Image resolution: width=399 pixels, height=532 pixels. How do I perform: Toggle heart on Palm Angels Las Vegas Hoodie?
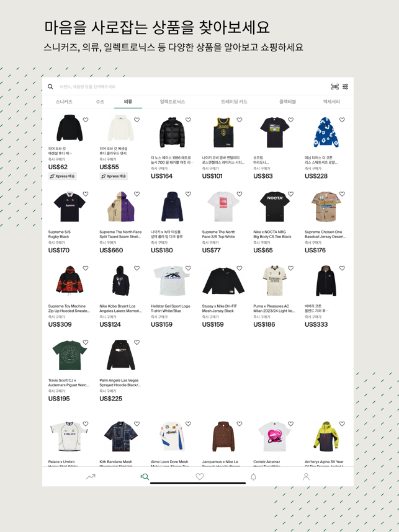[x=137, y=342]
